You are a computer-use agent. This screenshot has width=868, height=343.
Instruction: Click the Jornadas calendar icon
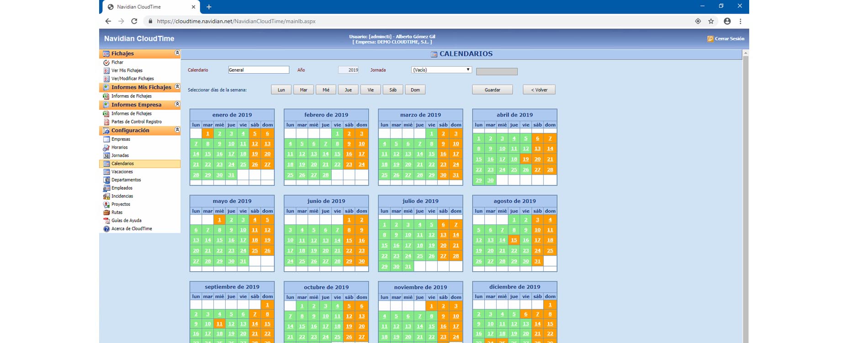click(106, 155)
